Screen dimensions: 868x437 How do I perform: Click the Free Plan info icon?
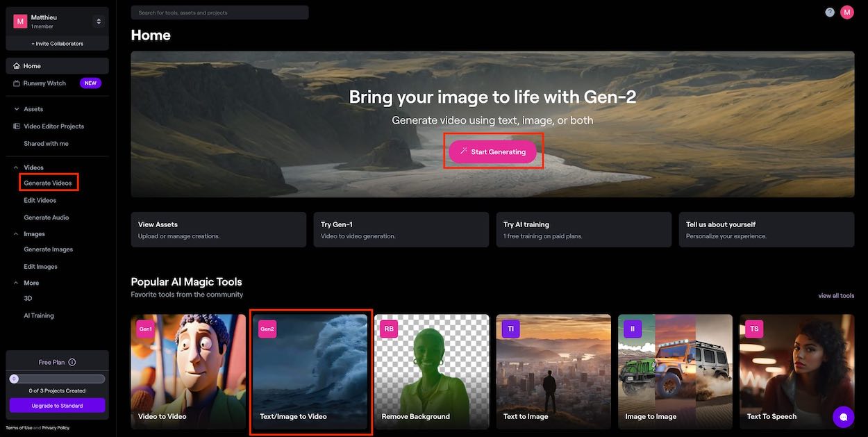point(72,362)
